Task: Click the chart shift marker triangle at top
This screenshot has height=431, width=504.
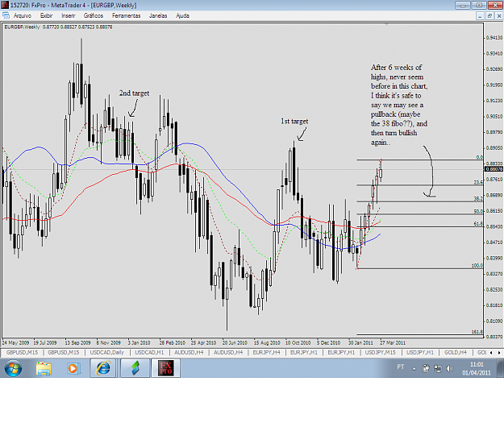Action: 387,24
